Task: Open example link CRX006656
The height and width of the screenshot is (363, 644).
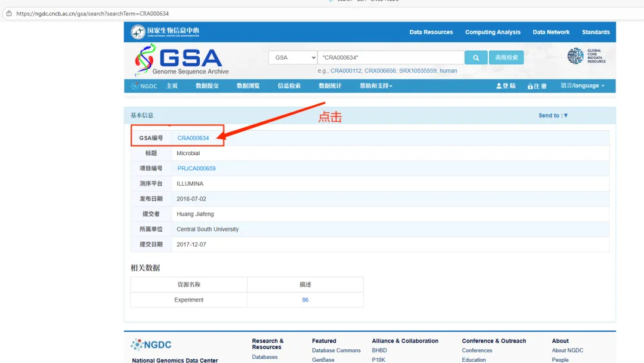Action: click(380, 70)
